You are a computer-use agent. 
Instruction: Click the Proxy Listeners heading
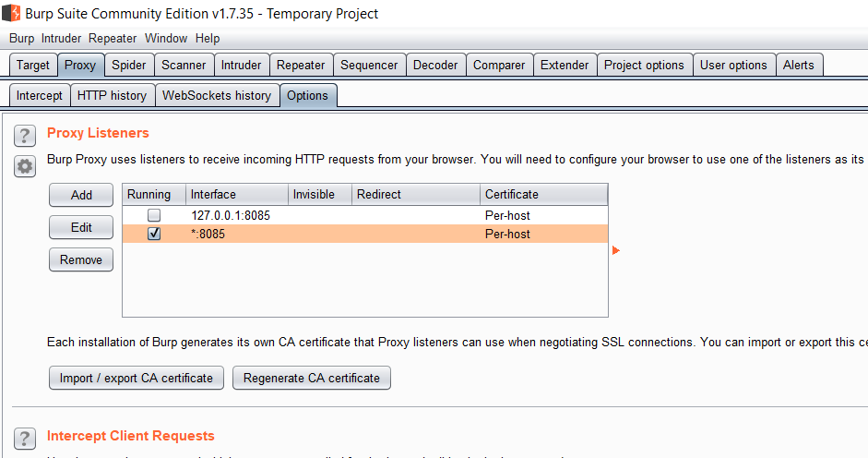click(x=98, y=133)
